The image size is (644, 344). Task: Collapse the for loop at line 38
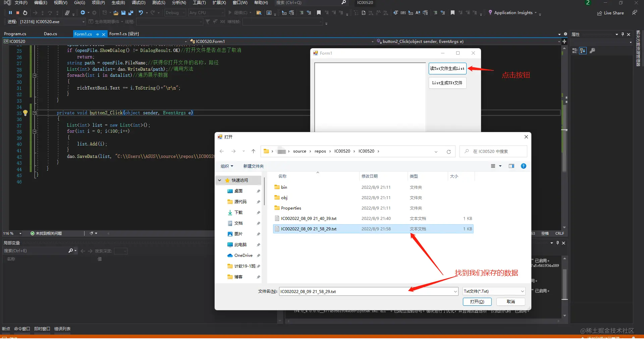[34, 132]
